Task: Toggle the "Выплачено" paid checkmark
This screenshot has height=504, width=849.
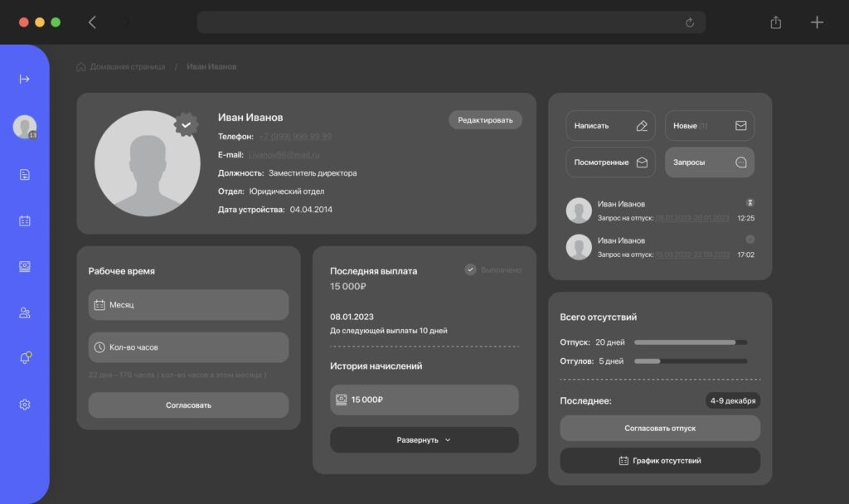Action: tap(470, 269)
